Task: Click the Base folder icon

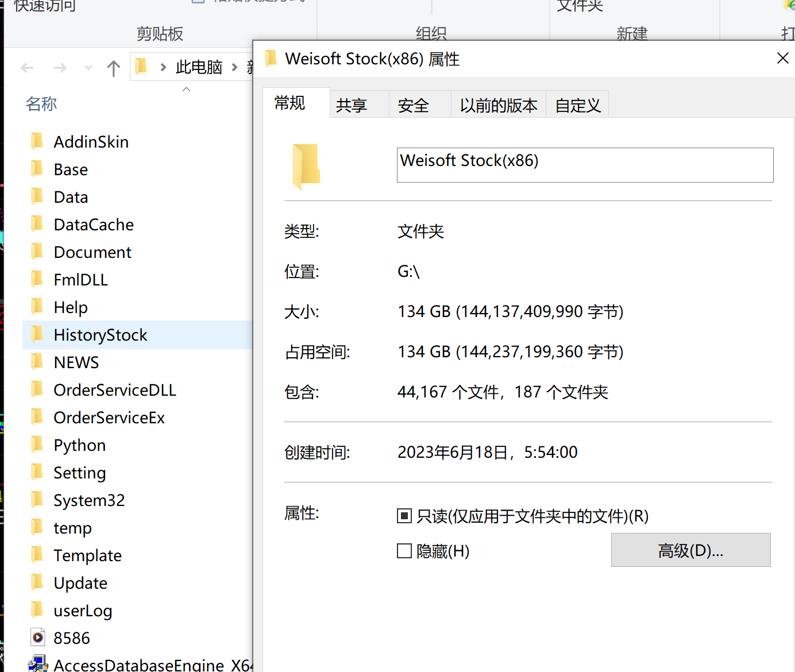Action: (37, 168)
